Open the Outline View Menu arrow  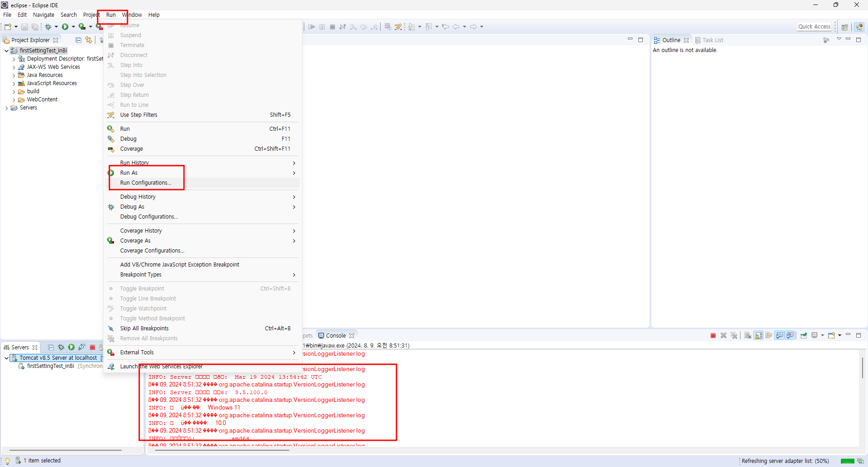click(839, 39)
